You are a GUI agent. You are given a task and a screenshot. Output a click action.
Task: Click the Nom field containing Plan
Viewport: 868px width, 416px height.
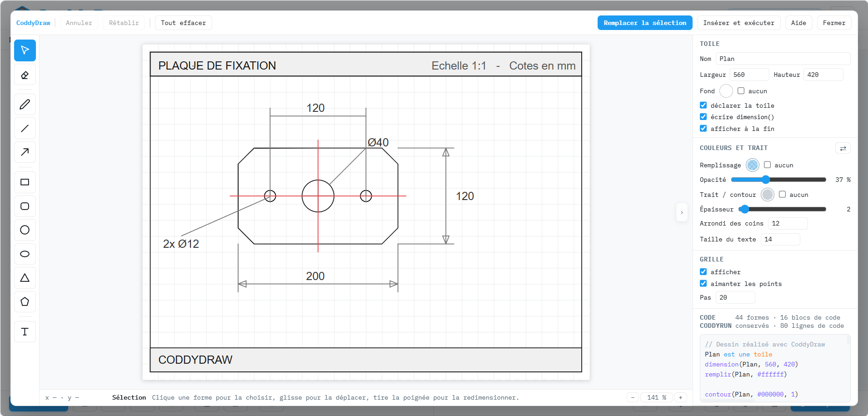pyautogui.click(x=783, y=59)
